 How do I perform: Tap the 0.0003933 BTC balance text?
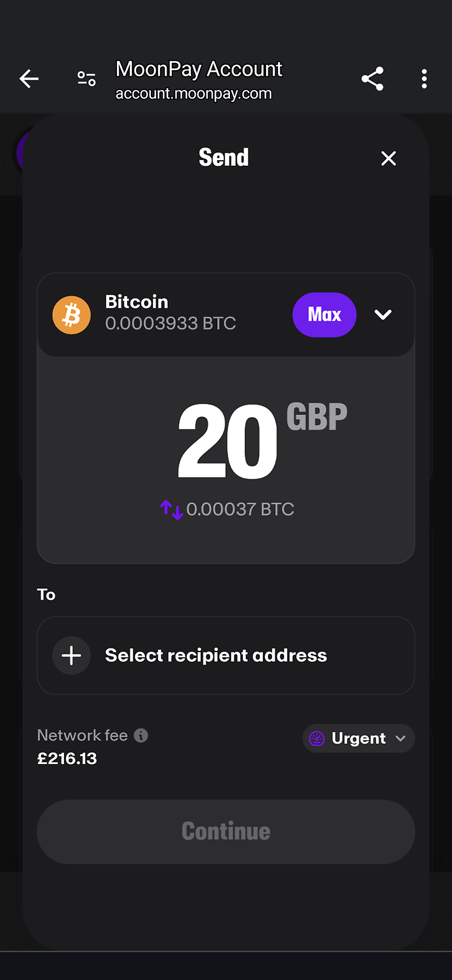[x=170, y=323]
